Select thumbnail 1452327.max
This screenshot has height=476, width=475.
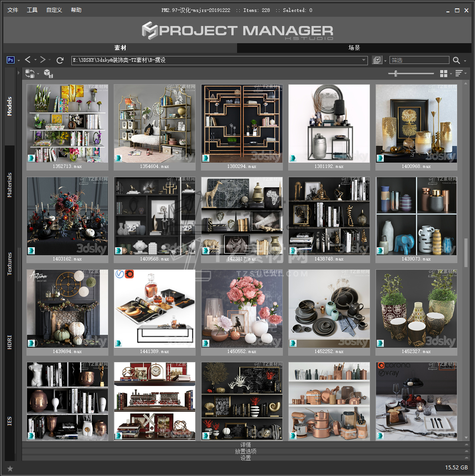tap(416, 312)
